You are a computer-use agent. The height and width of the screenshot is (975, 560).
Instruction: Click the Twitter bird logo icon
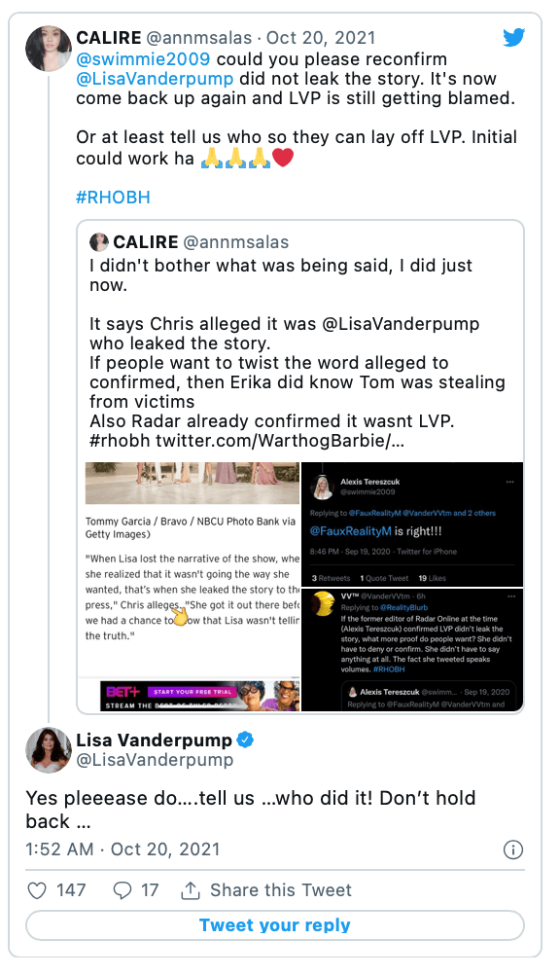pyautogui.click(x=513, y=38)
